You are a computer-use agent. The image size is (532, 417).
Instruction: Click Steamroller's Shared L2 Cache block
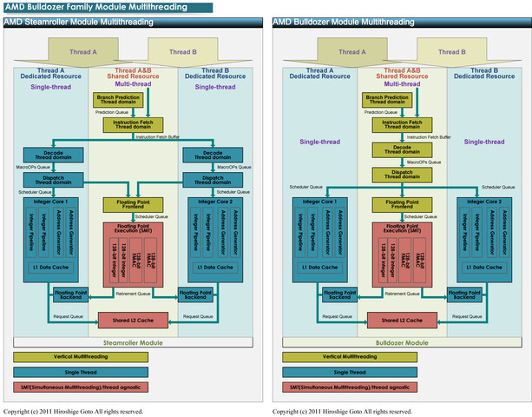pos(133,321)
